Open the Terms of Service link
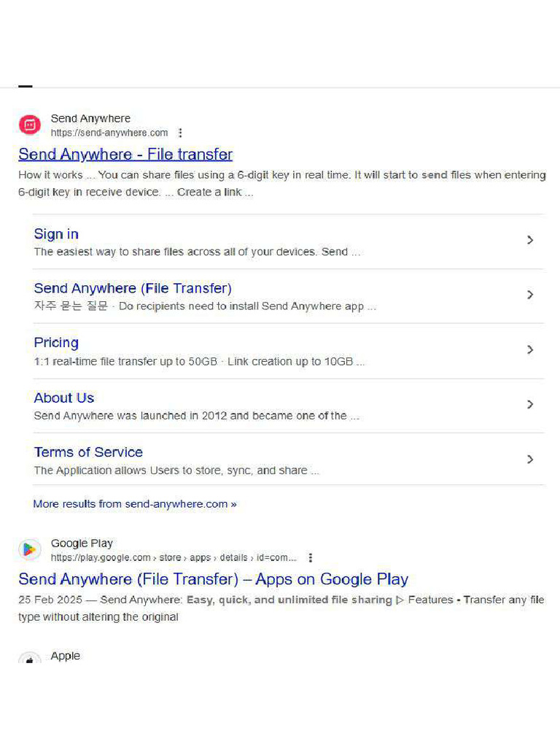 (x=88, y=452)
